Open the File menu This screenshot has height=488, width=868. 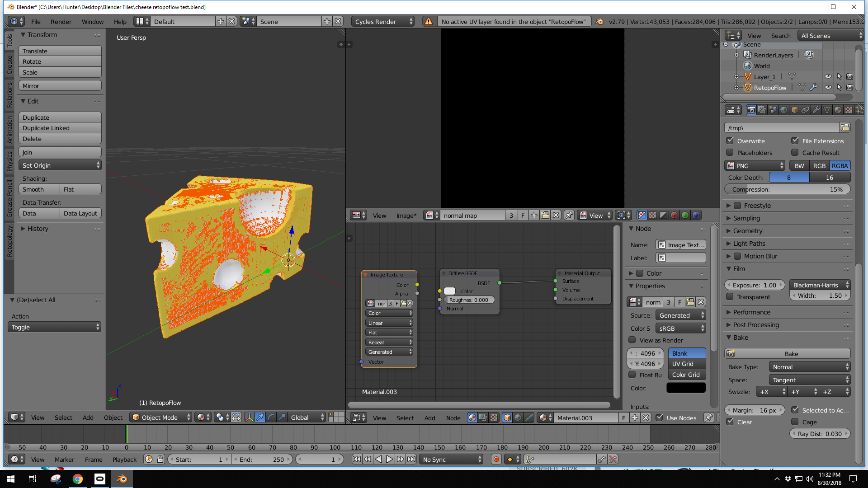[x=35, y=21]
